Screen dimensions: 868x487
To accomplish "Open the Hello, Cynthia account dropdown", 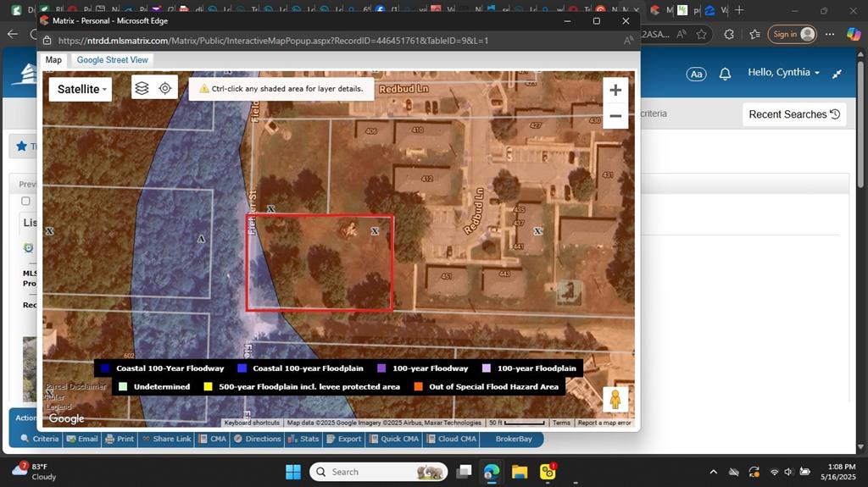I will (783, 73).
